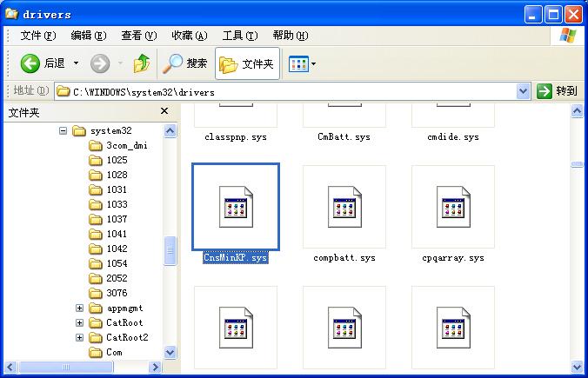Select the 1031 folder icon

pos(96,189)
